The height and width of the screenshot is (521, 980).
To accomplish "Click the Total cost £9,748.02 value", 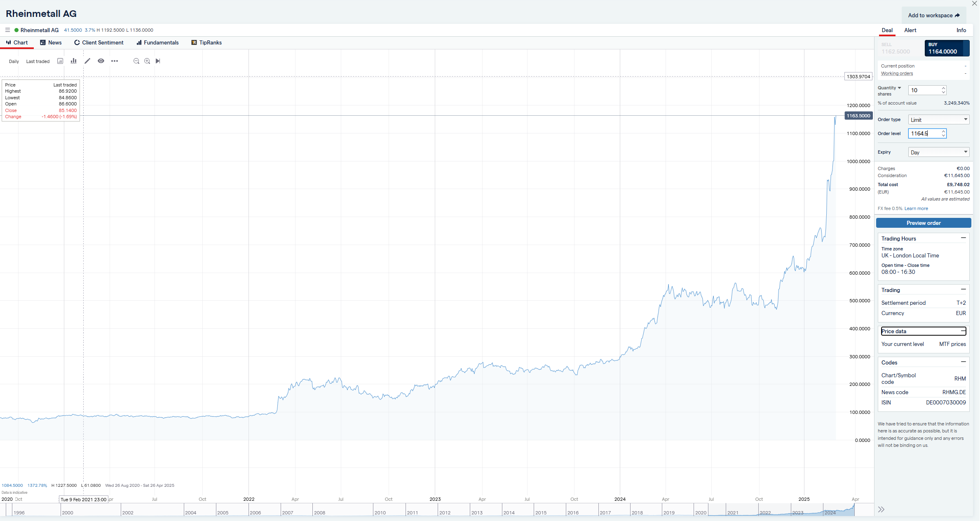I will pyautogui.click(x=958, y=185).
